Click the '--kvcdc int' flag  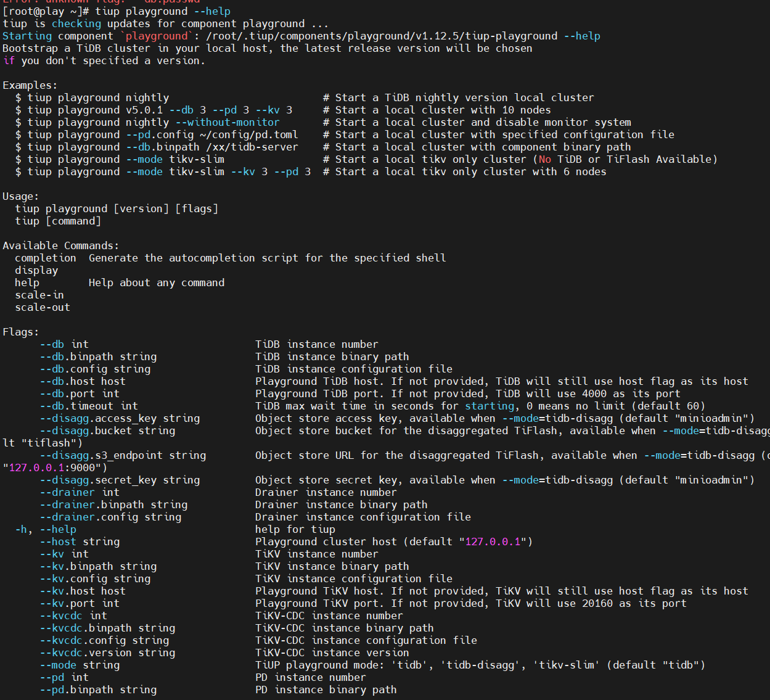click(73, 616)
